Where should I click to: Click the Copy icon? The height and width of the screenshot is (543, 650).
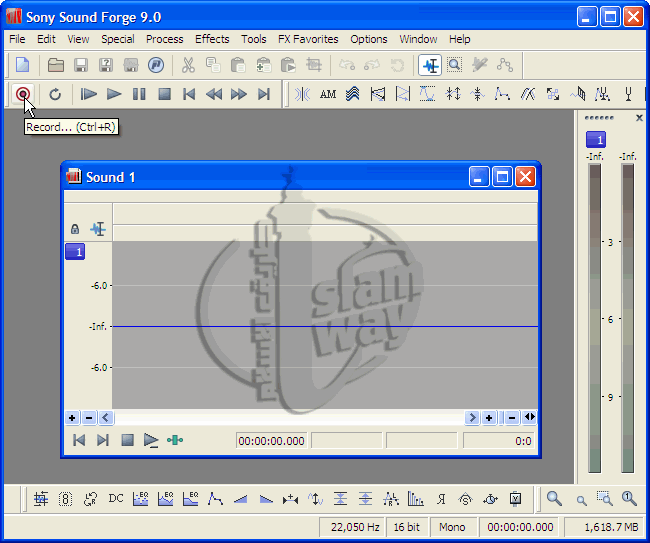[213, 65]
